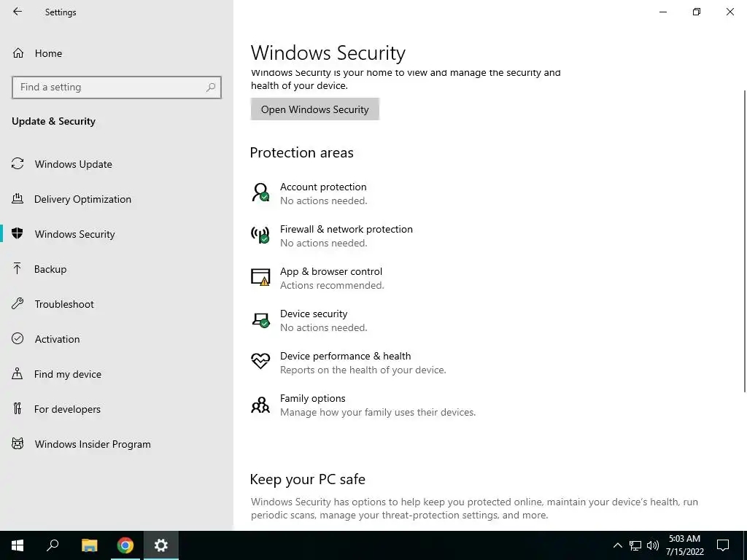Screen dimensions: 747x560
Task: Launch File Explorer from taskbar
Action: pos(89,545)
